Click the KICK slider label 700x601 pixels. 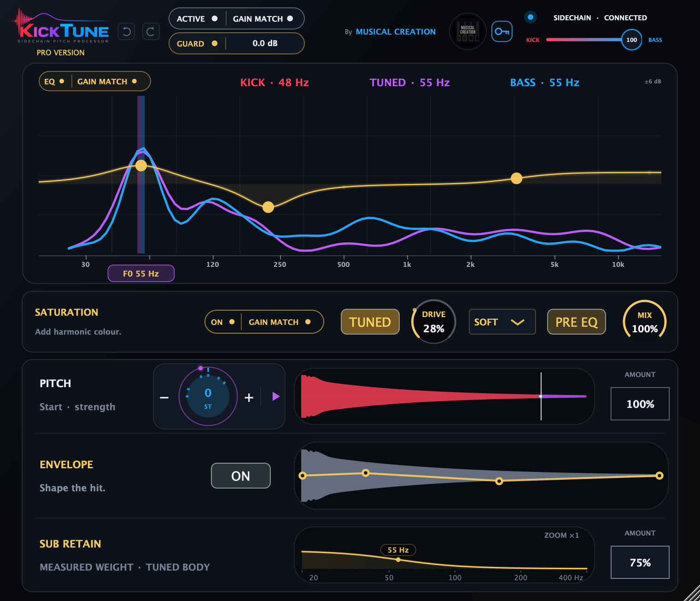click(533, 40)
